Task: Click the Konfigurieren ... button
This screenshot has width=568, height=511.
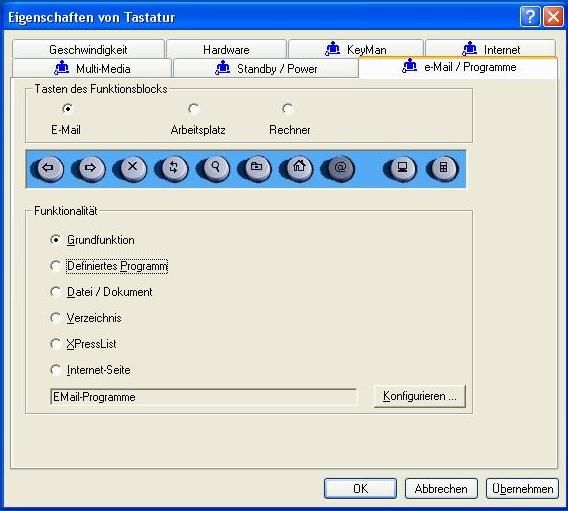Action: pyautogui.click(x=419, y=396)
